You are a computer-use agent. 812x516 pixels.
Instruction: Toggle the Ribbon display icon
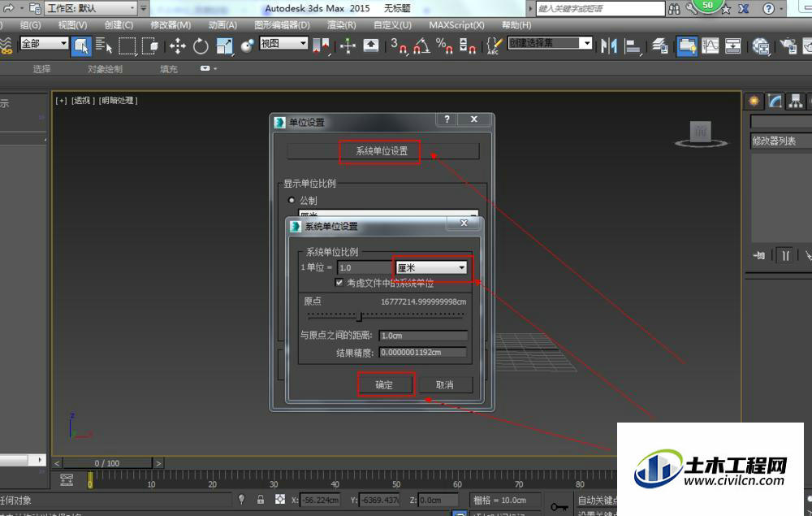click(x=687, y=46)
